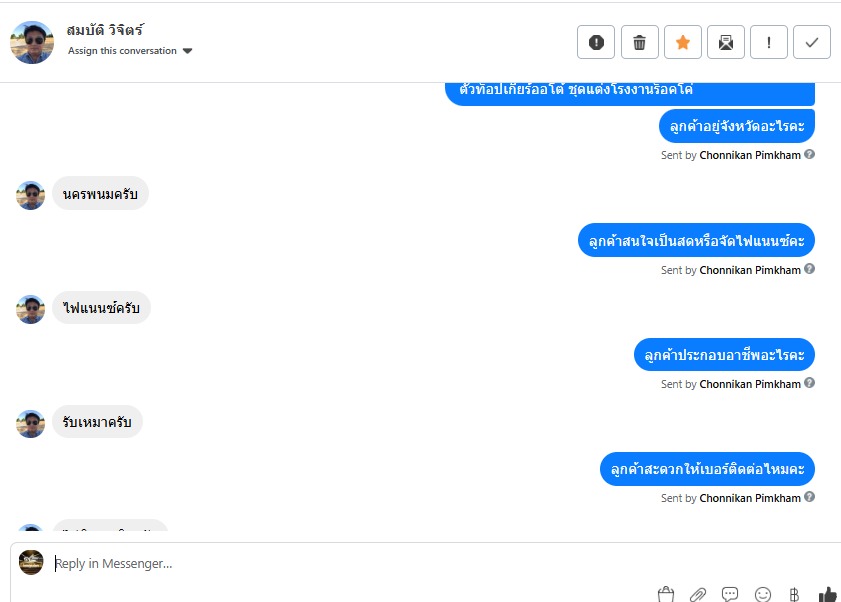Mark conversation done with checkmark button

pos(812,42)
